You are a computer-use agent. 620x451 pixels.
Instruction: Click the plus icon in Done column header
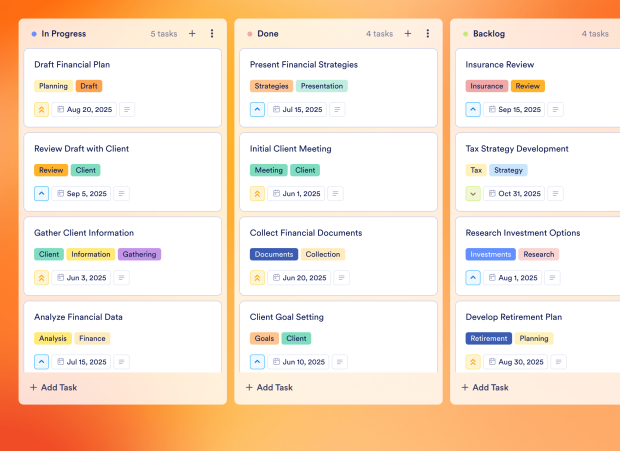[x=408, y=34]
